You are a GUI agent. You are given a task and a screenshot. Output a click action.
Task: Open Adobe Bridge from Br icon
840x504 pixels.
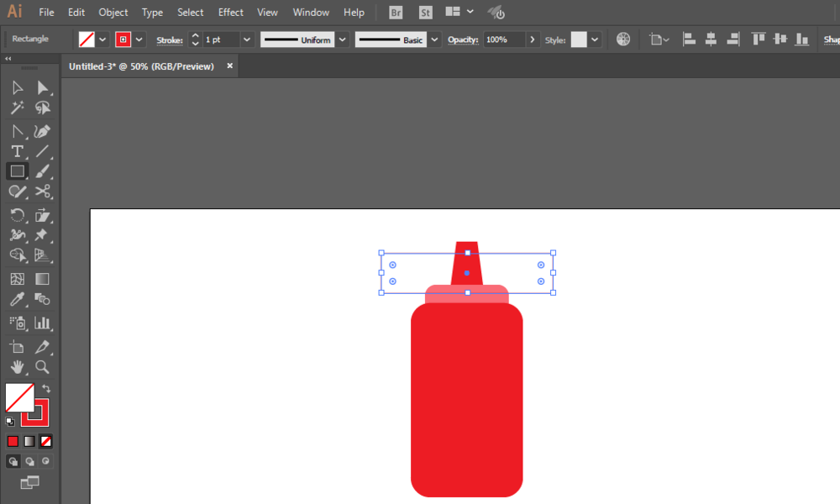tap(396, 13)
